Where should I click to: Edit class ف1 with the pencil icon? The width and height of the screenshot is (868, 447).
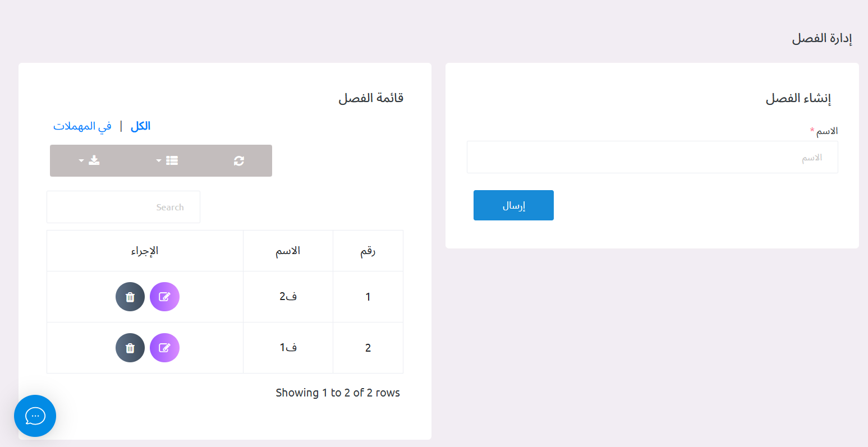(164, 348)
